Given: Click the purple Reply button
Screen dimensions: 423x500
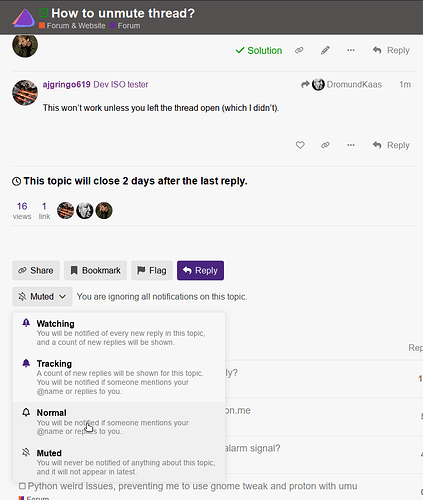Looking at the screenshot, I should coord(200,270).
